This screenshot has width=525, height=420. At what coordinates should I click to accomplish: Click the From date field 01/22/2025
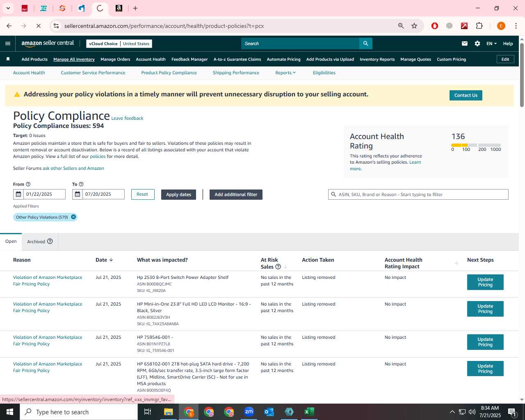pos(44,194)
